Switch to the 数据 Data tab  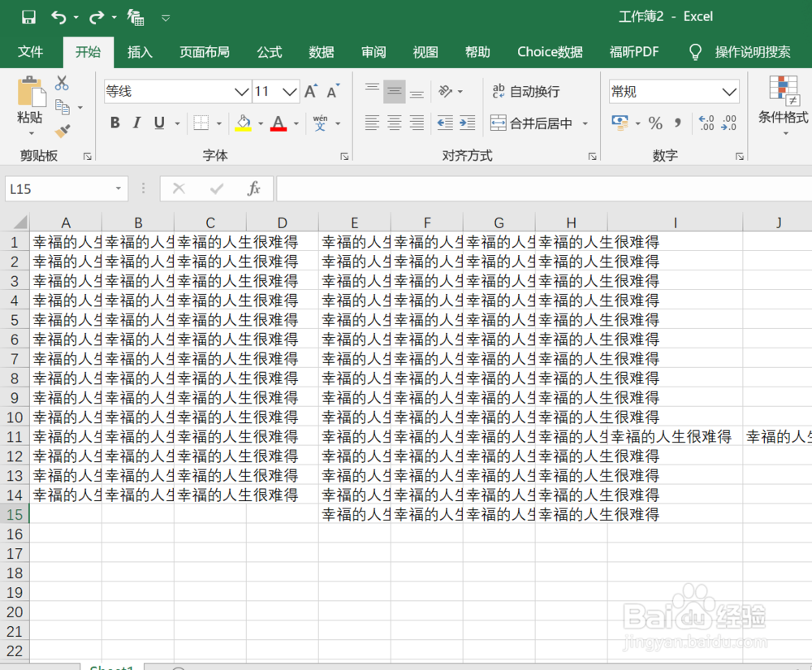click(x=322, y=52)
